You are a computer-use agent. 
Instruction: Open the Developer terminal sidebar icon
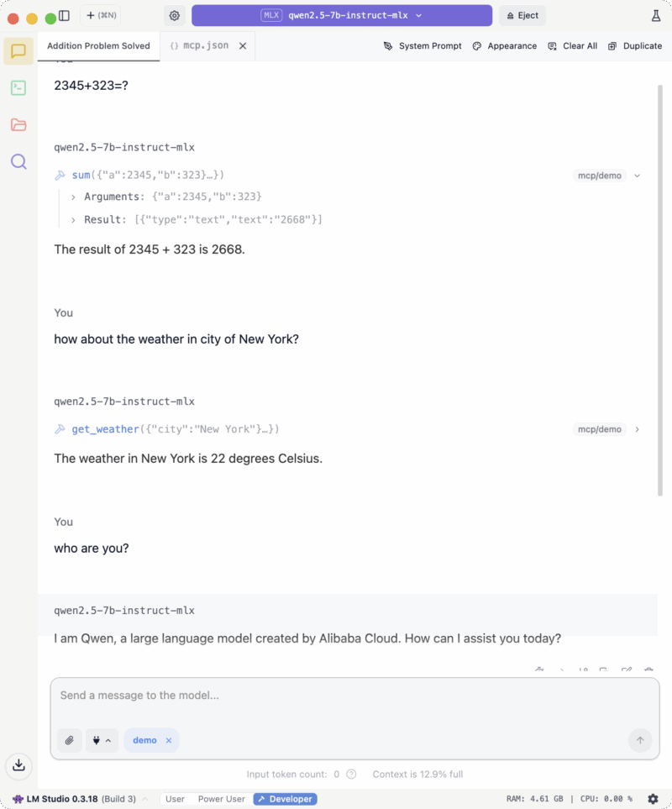18,87
